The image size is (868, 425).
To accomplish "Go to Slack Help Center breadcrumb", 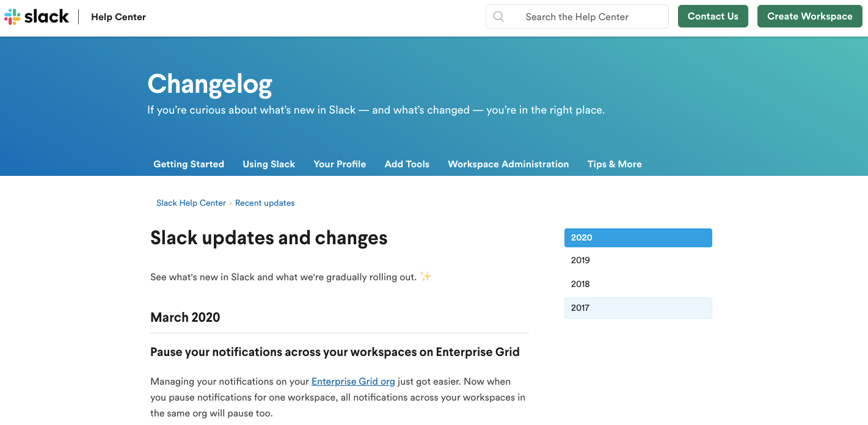I will click(x=191, y=203).
